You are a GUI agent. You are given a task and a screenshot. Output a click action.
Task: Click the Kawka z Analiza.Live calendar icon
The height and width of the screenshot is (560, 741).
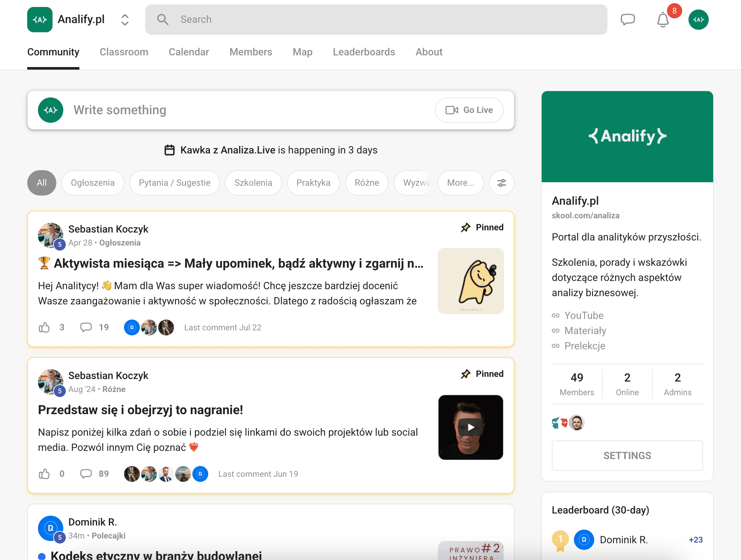pos(170,150)
